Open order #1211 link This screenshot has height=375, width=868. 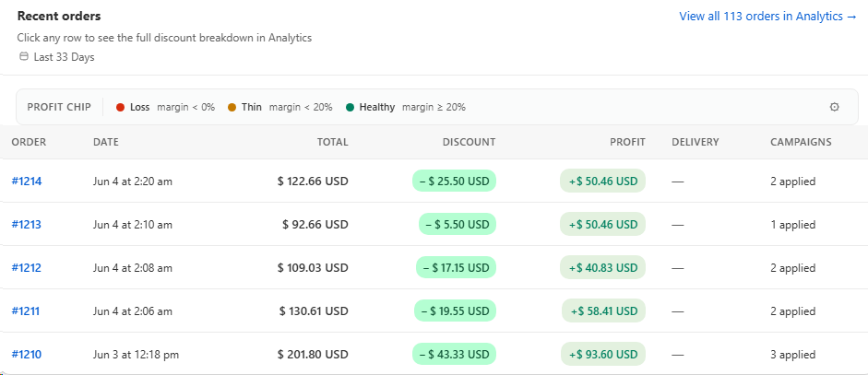pos(26,311)
